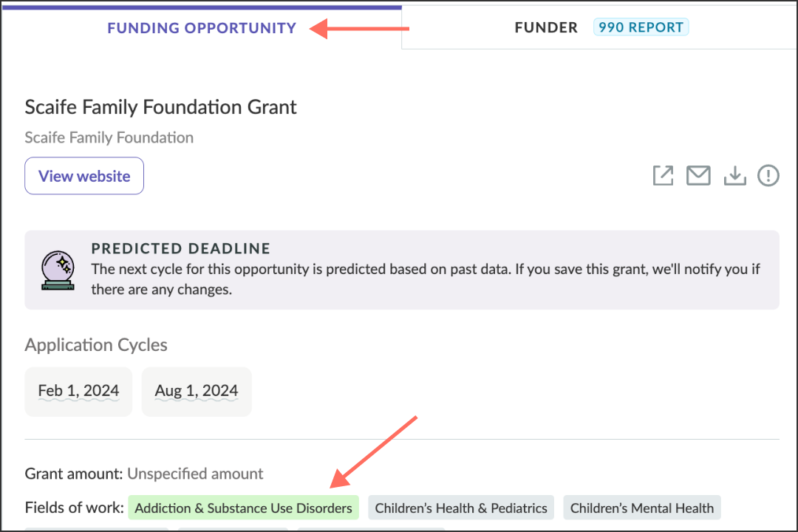Select the FUNDING OPPORTUNITY tab

(x=202, y=28)
